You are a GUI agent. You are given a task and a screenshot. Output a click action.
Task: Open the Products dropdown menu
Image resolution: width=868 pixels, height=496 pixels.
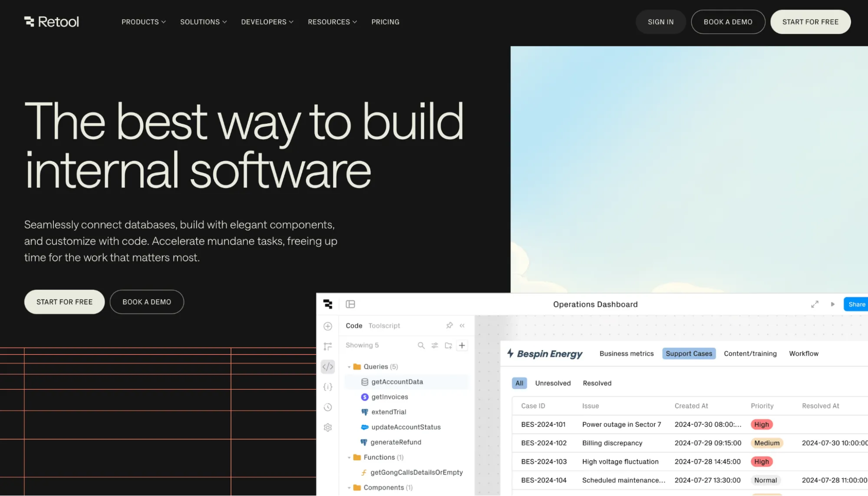click(144, 22)
